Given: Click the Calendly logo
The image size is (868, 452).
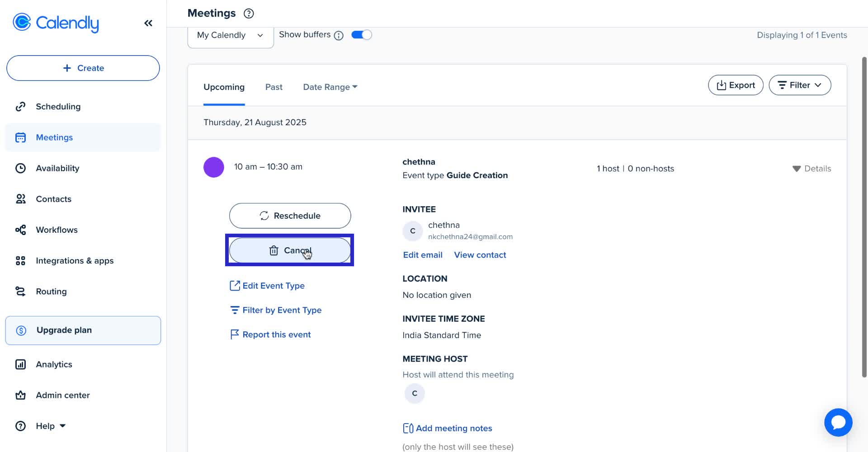Looking at the screenshot, I should 56,23.
